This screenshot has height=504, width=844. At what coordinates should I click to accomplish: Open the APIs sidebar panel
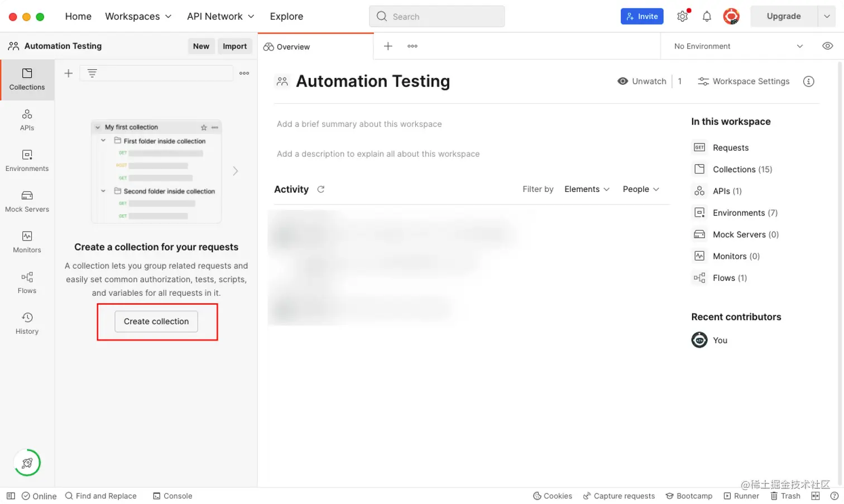tap(27, 121)
